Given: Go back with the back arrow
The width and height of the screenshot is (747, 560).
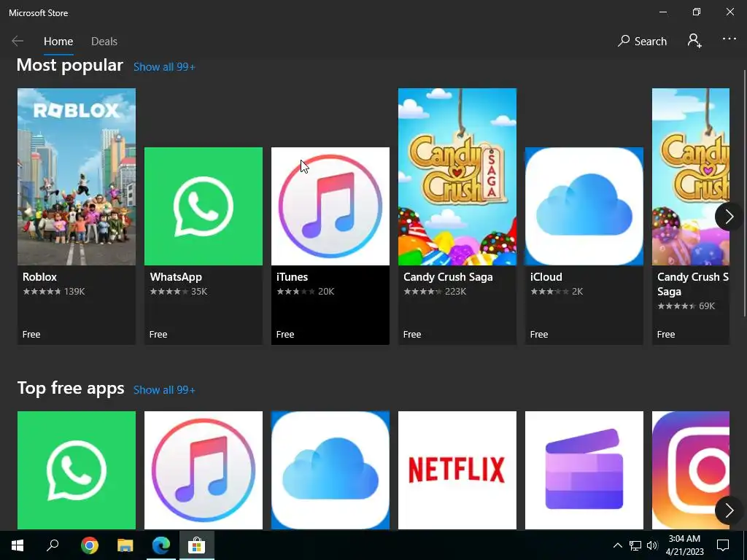Looking at the screenshot, I should click(18, 41).
